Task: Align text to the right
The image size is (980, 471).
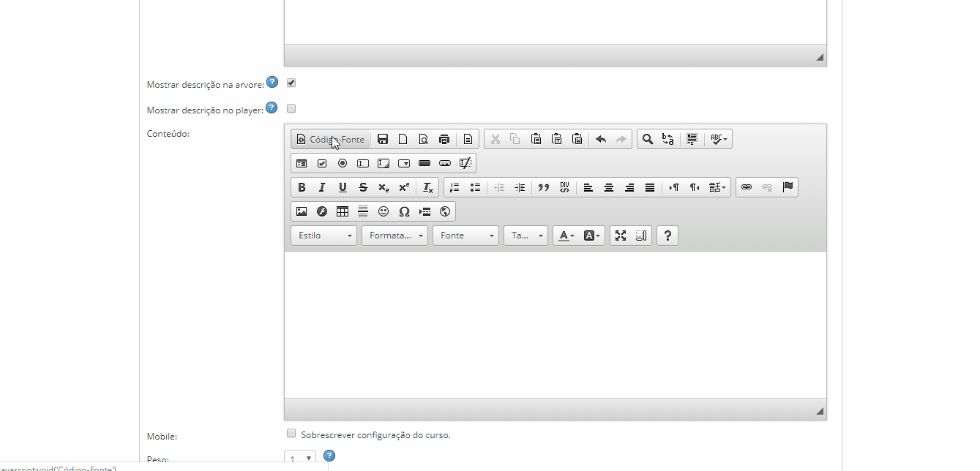Action: tap(629, 187)
